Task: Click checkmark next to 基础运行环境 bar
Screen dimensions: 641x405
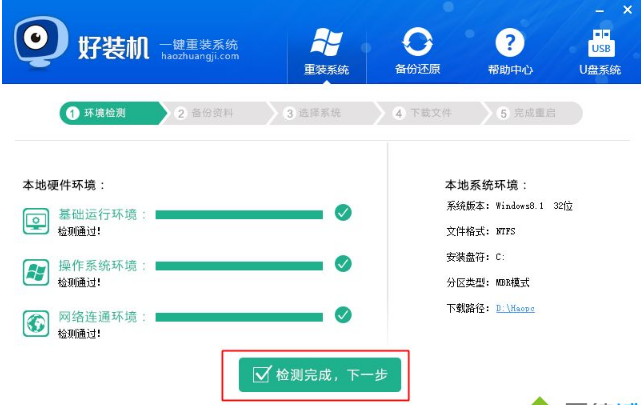Action: click(343, 213)
